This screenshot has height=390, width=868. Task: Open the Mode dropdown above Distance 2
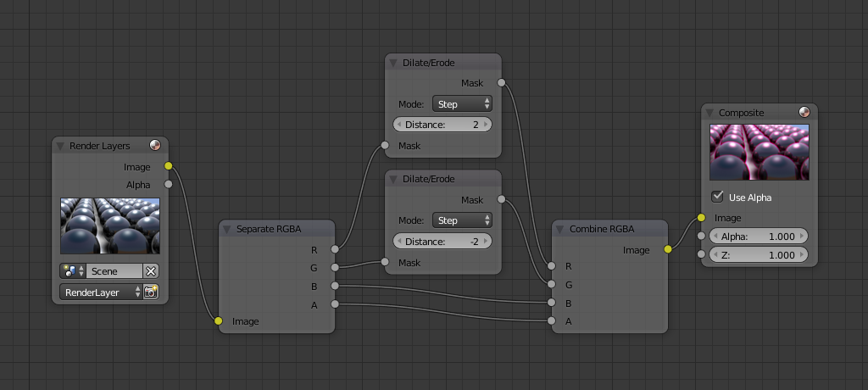coord(462,103)
